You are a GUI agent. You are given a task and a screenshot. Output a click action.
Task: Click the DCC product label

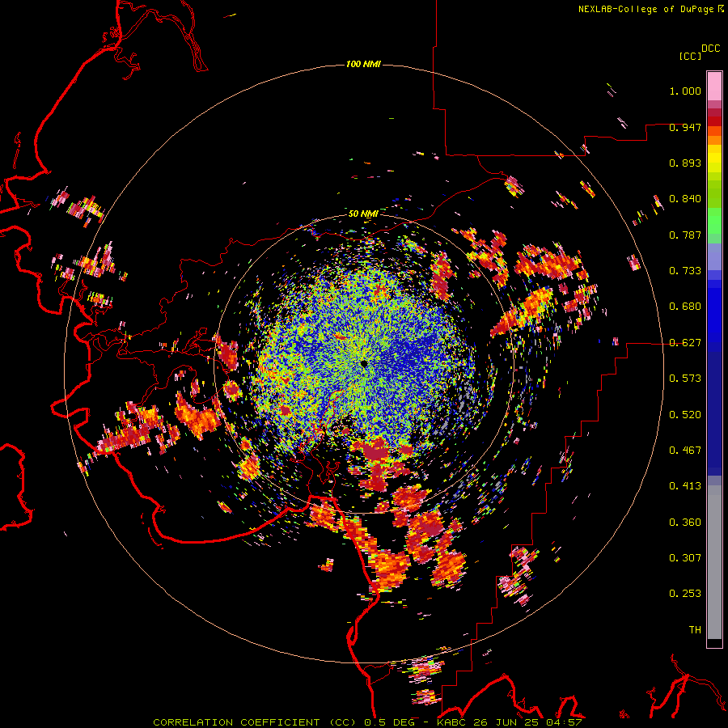pos(711,49)
